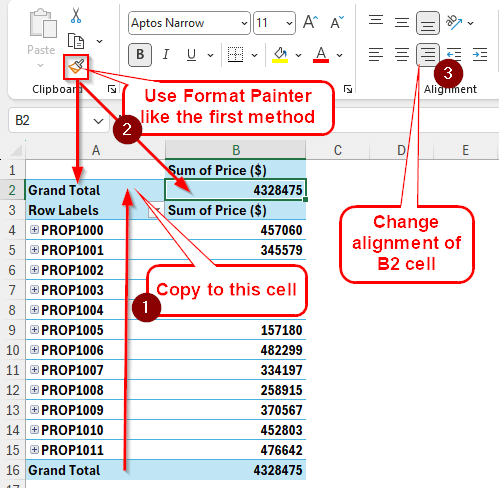Viewport: 499px width, 488px height.
Task: Toggle Align Right button
Action: point(428,54)
